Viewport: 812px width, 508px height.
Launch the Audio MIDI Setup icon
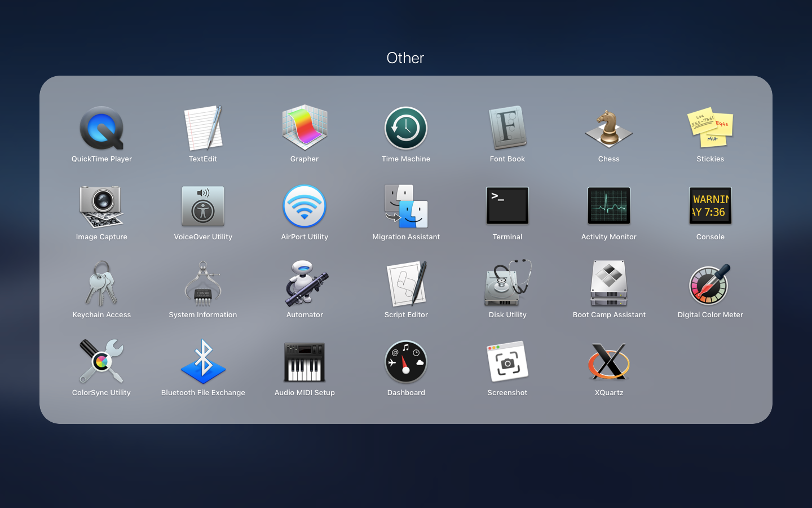[x=304, y=362]
